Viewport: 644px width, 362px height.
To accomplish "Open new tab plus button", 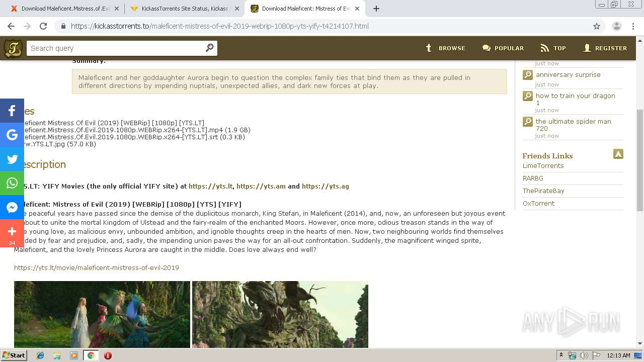I will coord(376,9).
